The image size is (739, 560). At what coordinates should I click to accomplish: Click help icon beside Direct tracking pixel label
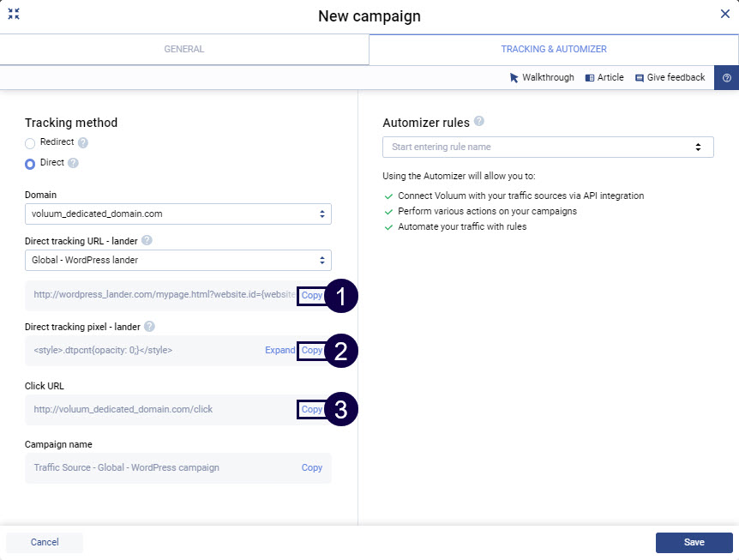(149, 327)
